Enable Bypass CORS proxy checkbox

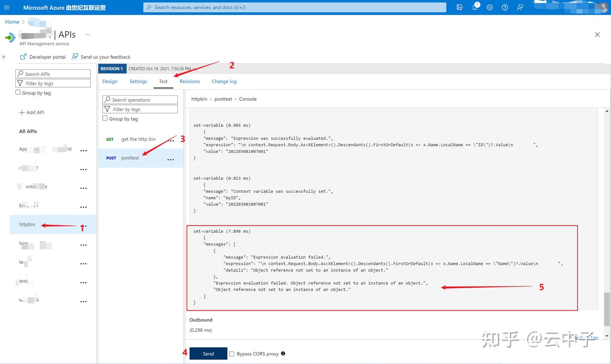pos(232,354)
